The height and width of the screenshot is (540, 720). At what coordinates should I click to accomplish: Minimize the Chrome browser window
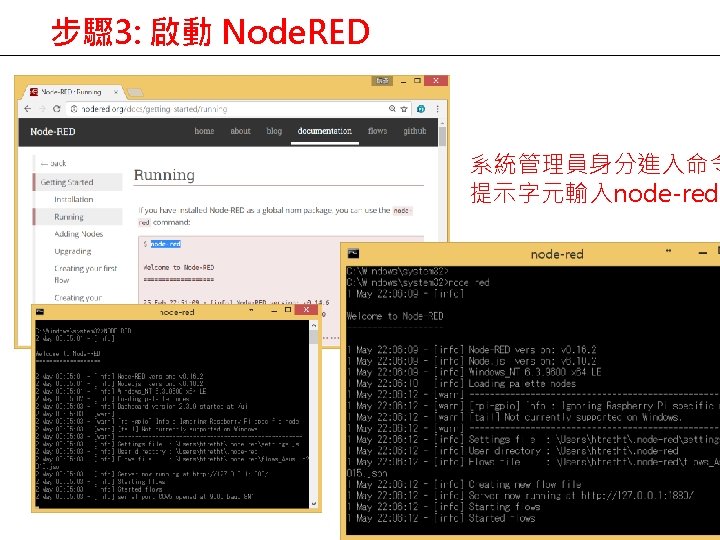coord(403,81)
